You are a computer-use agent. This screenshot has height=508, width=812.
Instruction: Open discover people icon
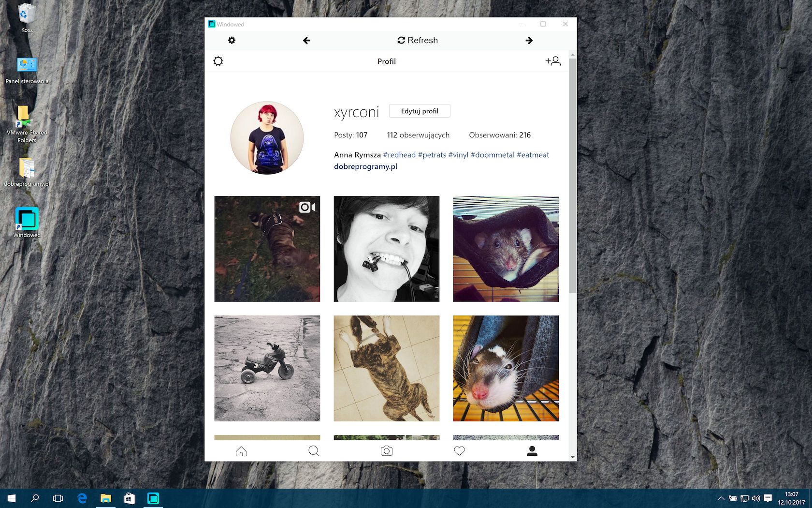point(553,61)
